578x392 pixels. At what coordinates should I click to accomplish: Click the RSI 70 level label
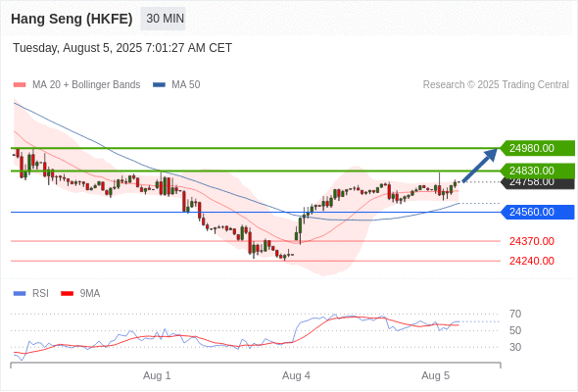coord(515,315)
